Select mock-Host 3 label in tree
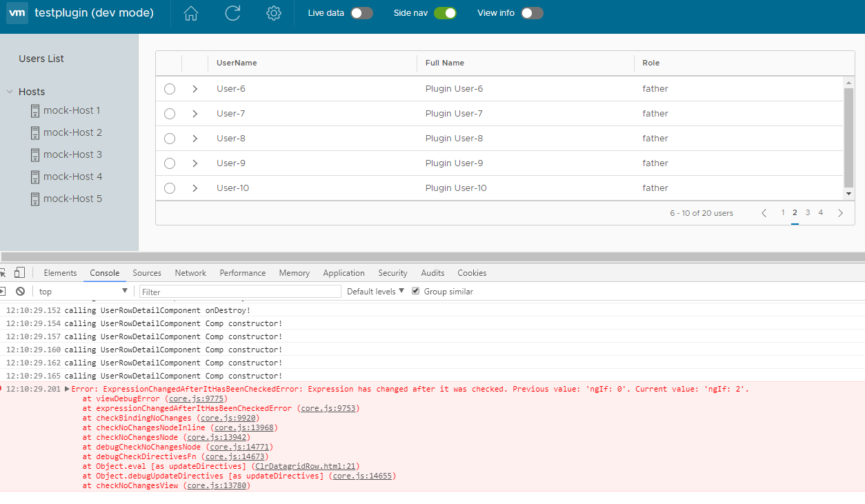This screenshot has height=504, width=865. coord(72,154)
